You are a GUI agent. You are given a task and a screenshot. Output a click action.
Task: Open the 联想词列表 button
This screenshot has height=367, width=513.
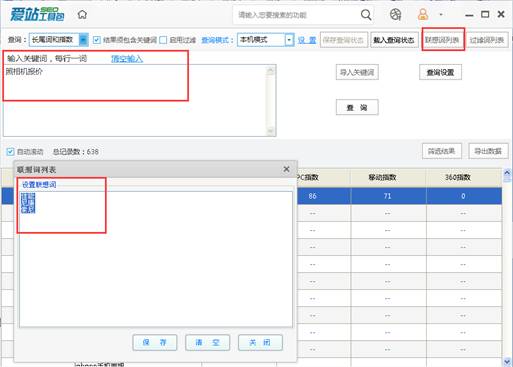click(x=442, y=40)
